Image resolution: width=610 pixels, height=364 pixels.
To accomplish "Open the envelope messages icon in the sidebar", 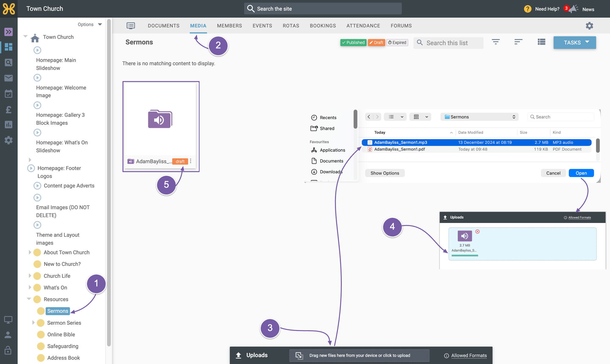I will 9,78.
